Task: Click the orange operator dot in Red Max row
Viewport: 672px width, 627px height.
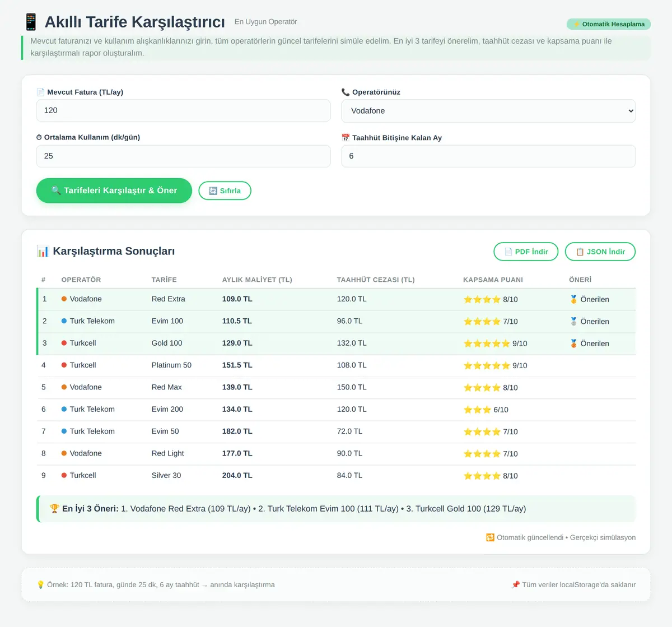Action: 64,387
